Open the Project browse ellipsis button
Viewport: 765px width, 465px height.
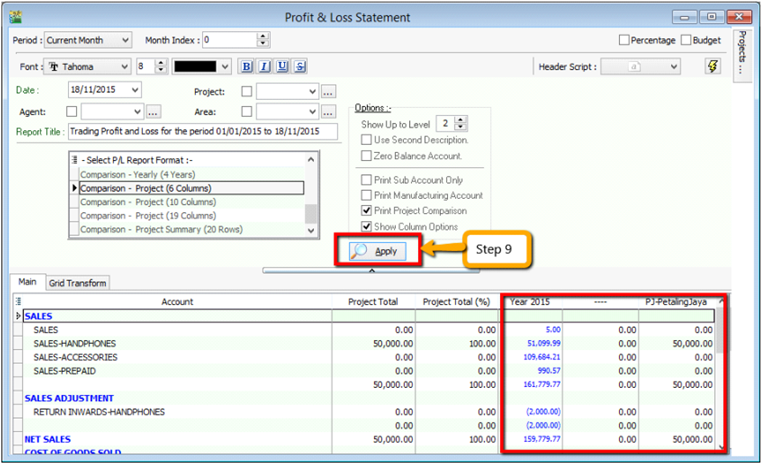(x=328, y=91)
